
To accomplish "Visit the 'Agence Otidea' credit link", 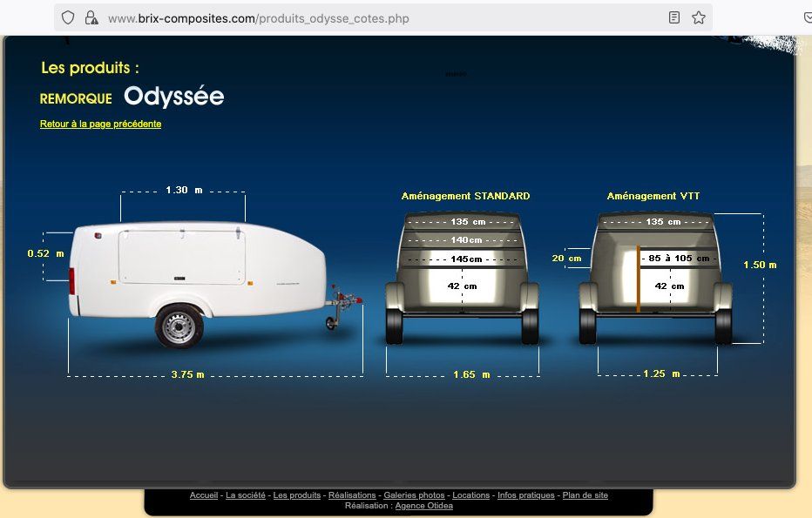I will 423,506.
